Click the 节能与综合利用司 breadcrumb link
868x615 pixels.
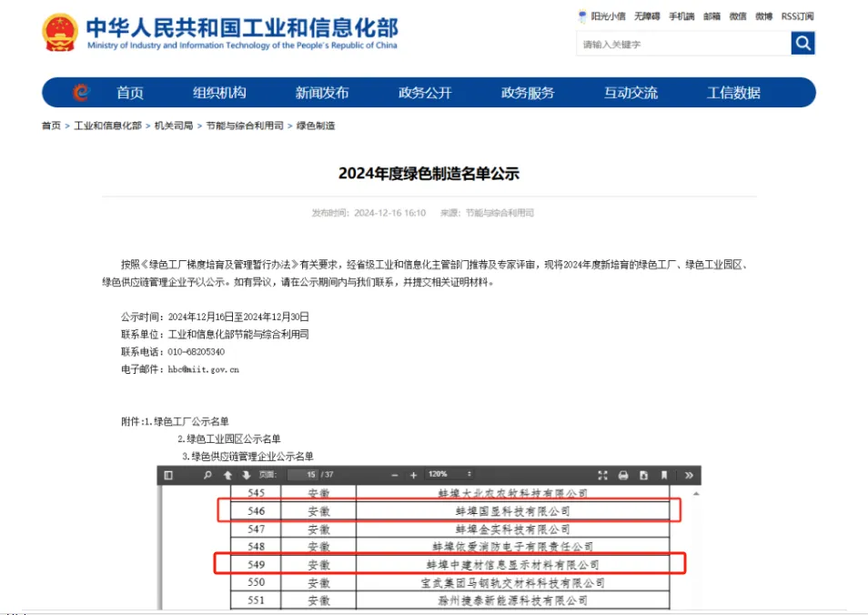point(244,126)
